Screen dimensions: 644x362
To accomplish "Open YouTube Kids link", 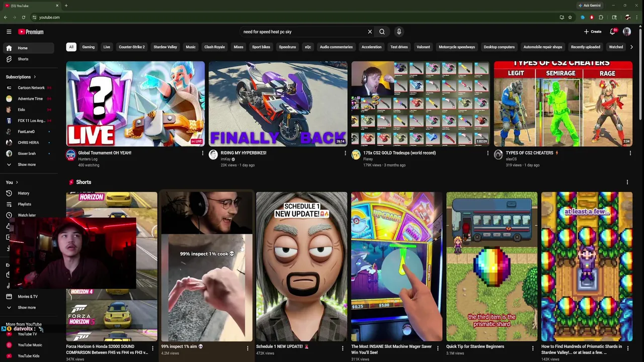I will (x=28, y=356).
